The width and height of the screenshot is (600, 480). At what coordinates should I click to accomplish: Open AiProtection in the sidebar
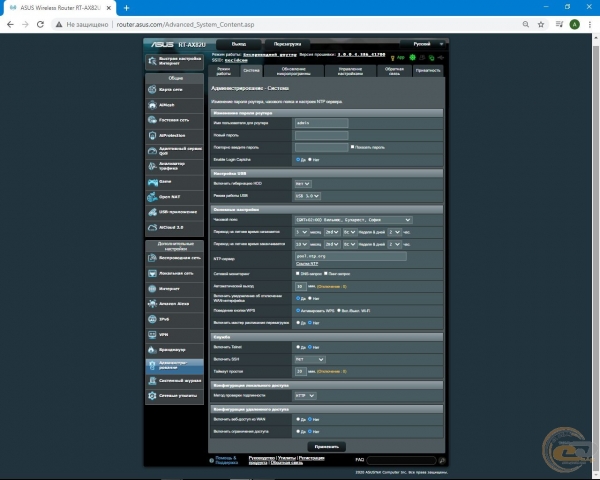pyautogui.click(x=174, y=136)
